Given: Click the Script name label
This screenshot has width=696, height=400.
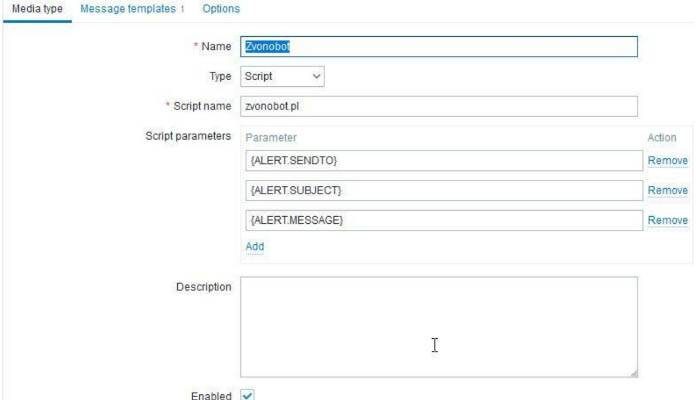Looking at the screenshot, I should 202,106.
